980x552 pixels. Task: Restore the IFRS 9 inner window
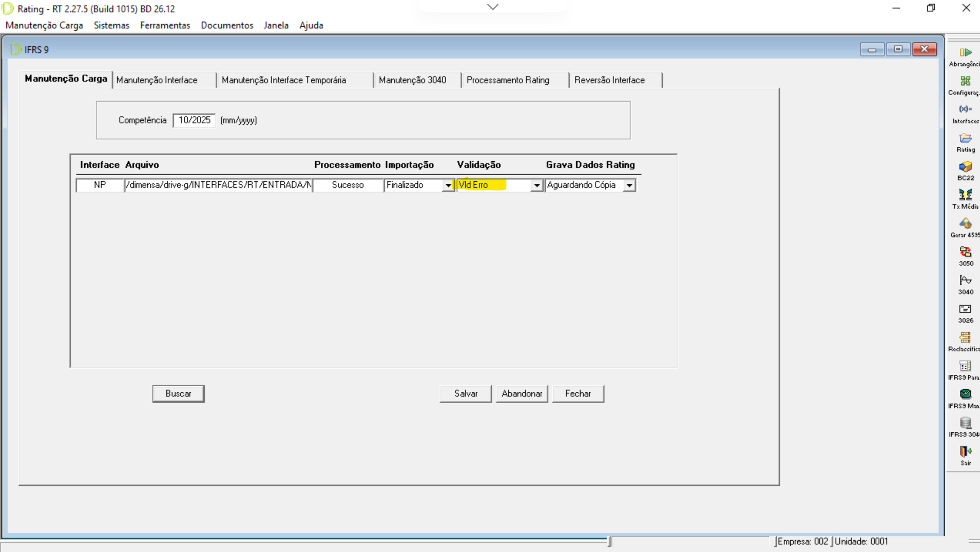(898, 49)
